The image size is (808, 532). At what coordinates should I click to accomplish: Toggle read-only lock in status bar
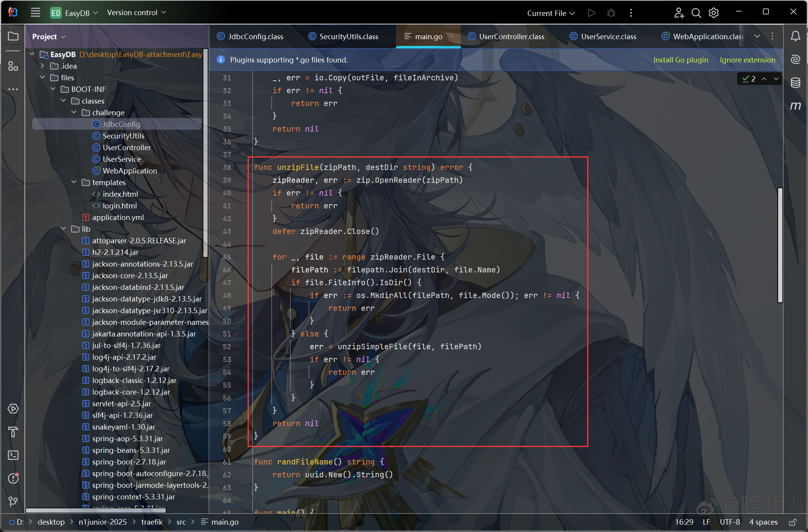point(793,522)
